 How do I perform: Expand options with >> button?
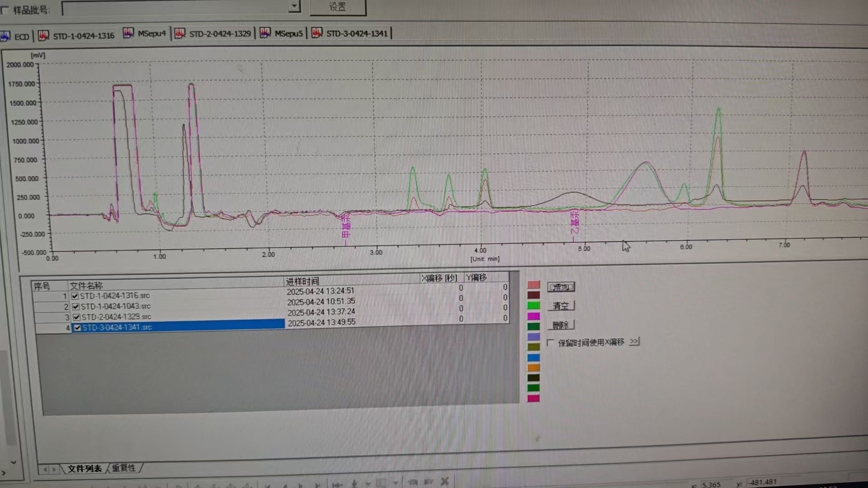tap(634, 342)
